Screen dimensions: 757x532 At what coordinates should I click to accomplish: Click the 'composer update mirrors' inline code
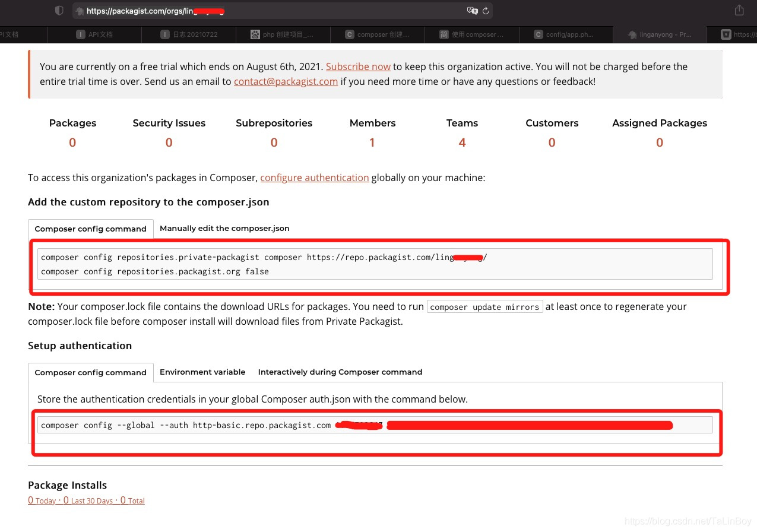coord(484,307)
